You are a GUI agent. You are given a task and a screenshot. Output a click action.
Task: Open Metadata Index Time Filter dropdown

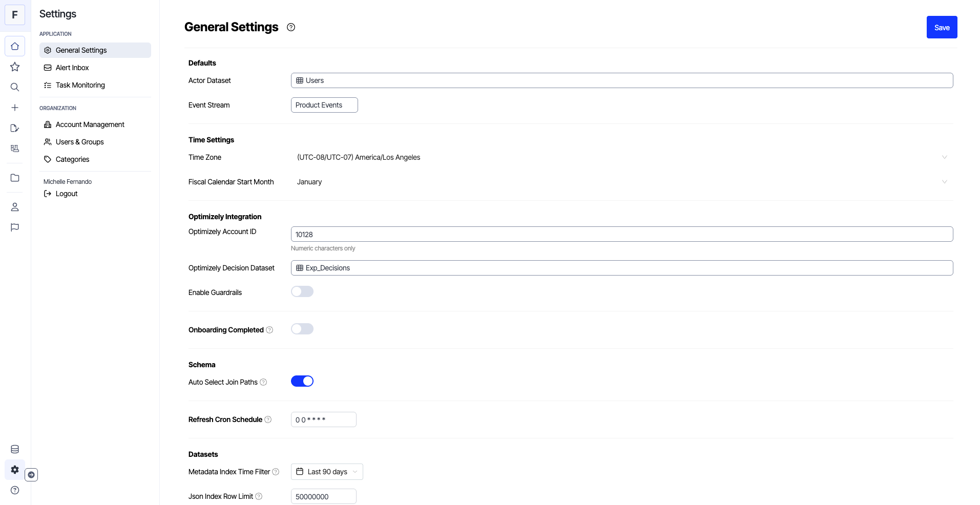(327, 472)
